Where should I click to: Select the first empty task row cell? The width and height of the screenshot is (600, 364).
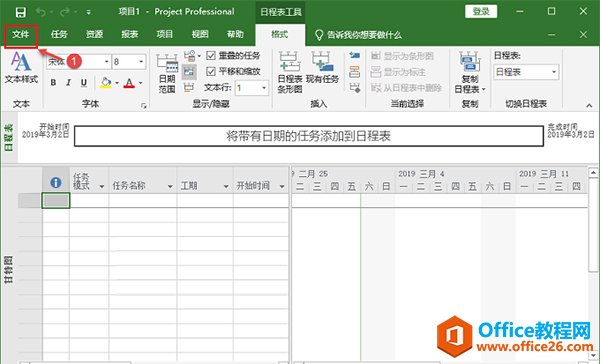point(56,201)
